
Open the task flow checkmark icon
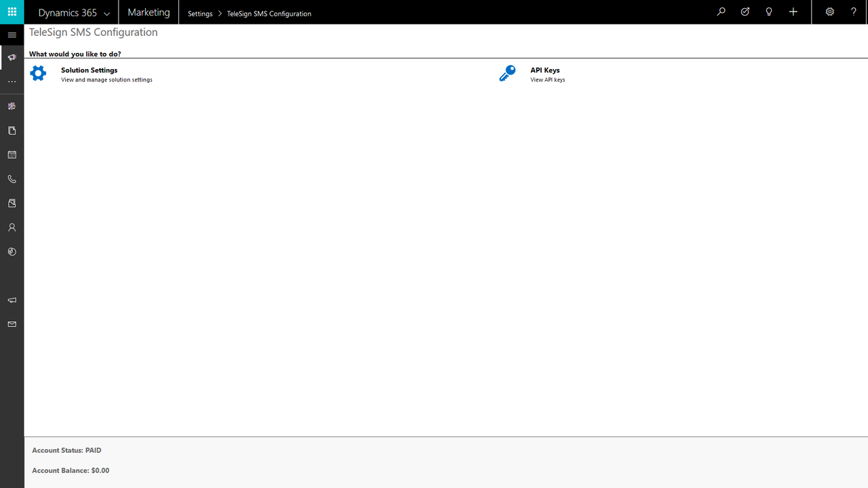tap(745, 12)
